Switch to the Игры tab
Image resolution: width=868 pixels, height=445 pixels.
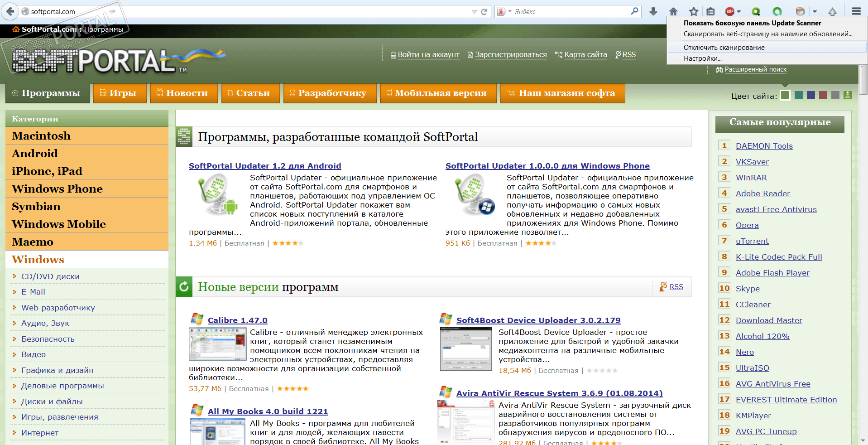tap(120, 93)
